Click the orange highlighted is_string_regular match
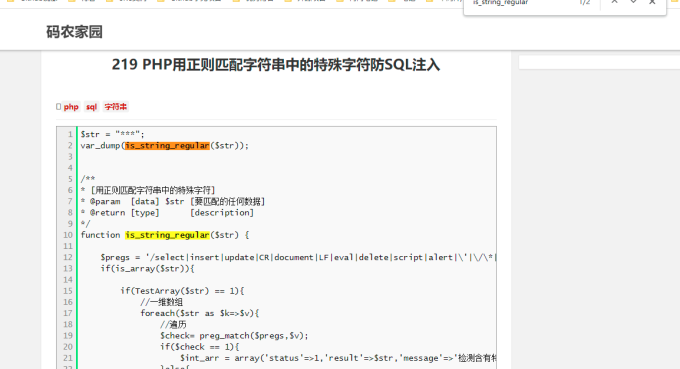Viewport: 680px width, 369px height. [x=167, y=146]
